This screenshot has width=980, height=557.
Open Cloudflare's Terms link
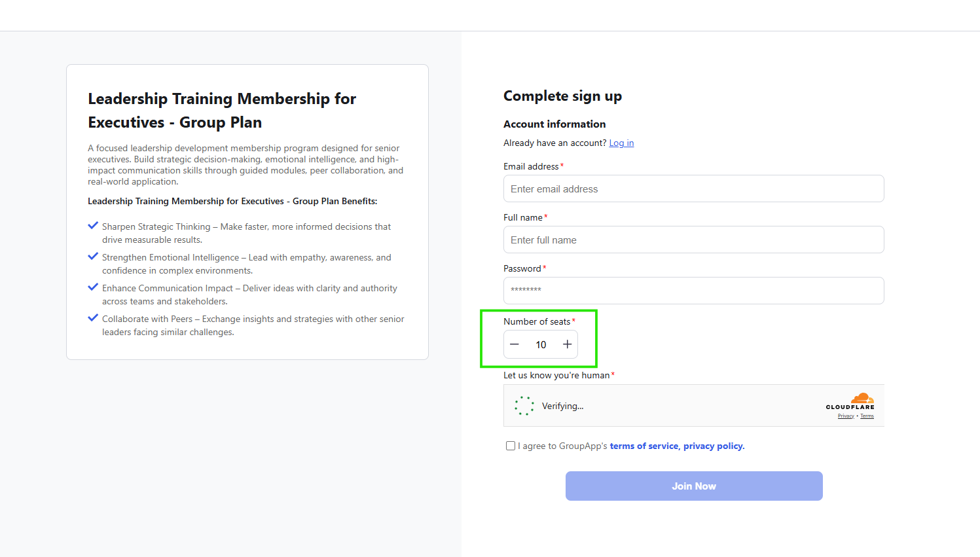pos(867,416)
